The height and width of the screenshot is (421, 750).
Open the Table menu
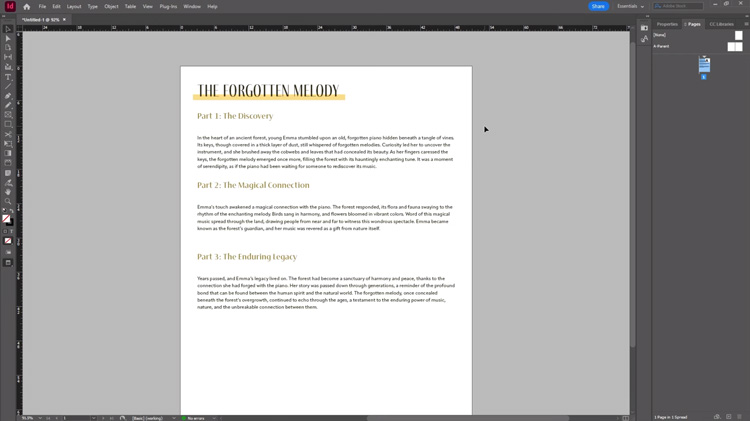pyautogui.click(x=130, y=7)
